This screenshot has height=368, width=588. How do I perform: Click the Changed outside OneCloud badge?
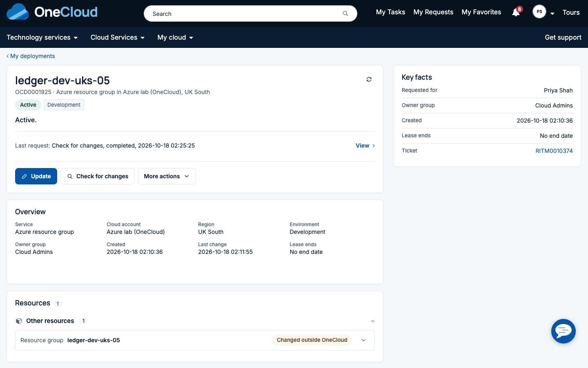click(x=312, y=340)
